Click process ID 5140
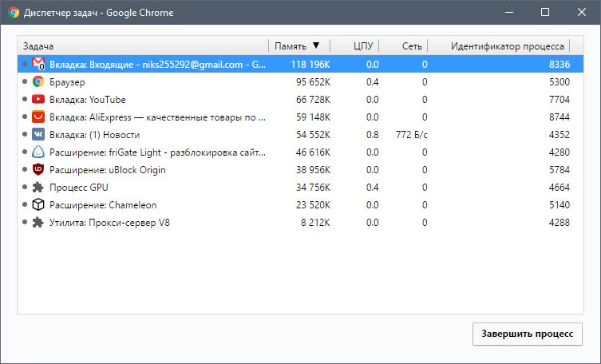 pyautogui.click(x=559, y=205)
